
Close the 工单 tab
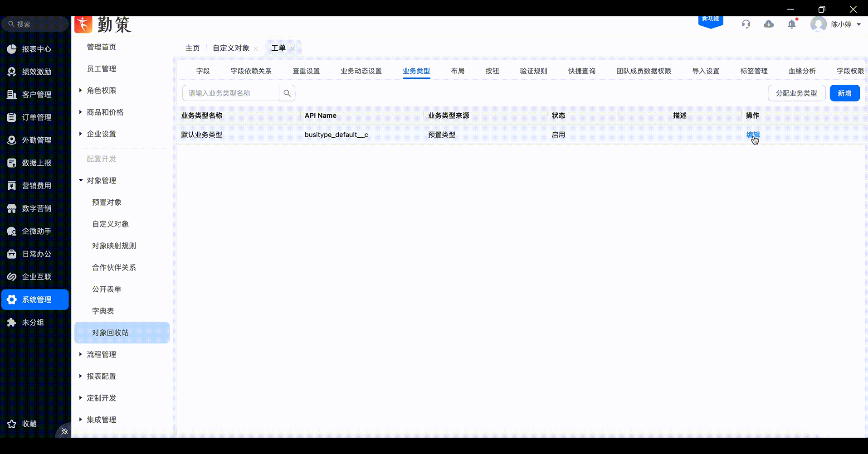click(x=293, y=48)
